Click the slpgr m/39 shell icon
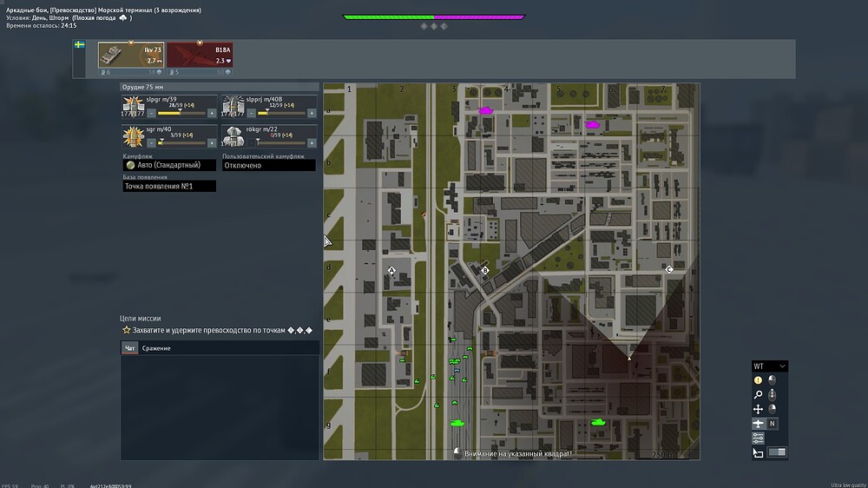Image resolution: width=868 pixels, height=488 pixels. click(133, 106)
